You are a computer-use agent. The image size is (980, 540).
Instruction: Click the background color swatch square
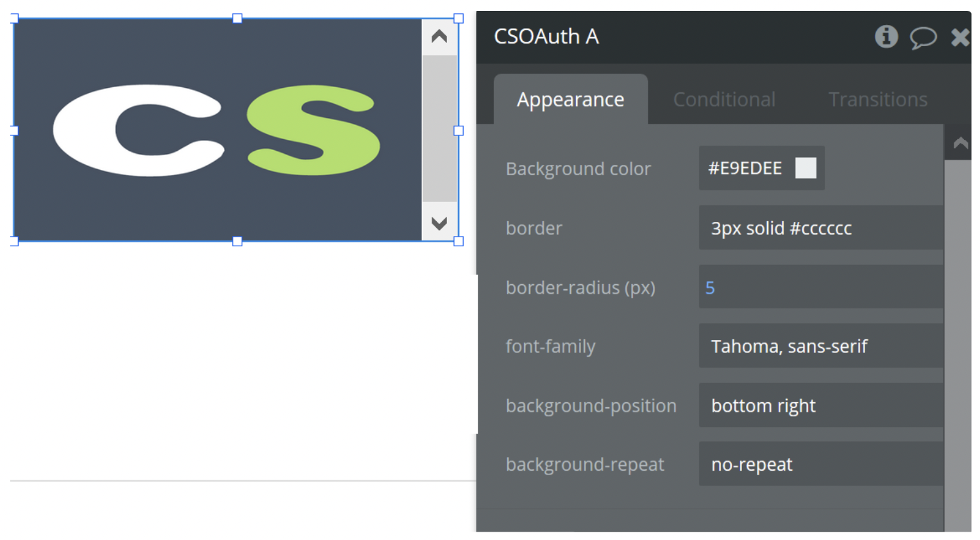(x=806, y=168)
